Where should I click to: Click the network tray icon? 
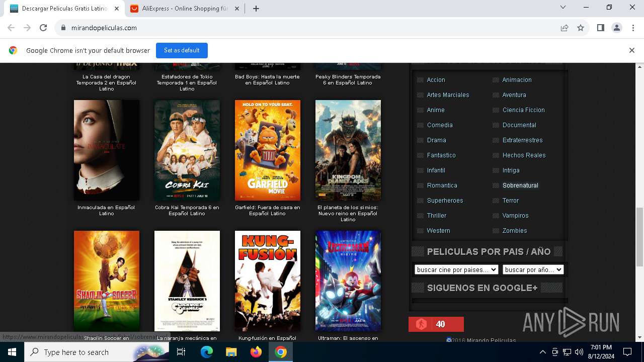[x=567, y=352]
